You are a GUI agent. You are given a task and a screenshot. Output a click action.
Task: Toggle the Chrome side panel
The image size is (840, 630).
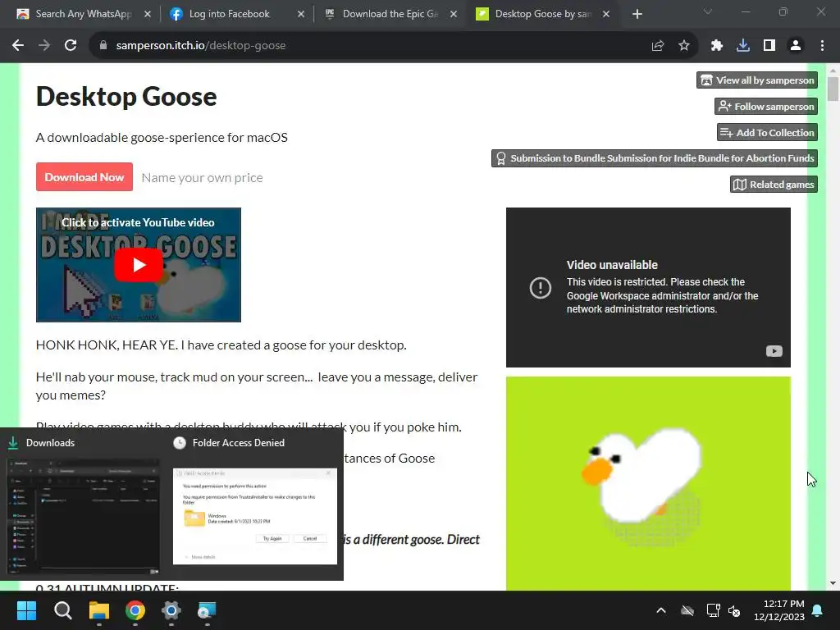769,46
